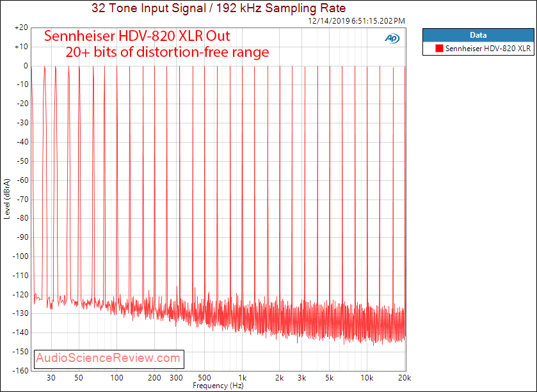
Task: Click the "-20" y-axis tick label
Action: [x=22, y=104]
